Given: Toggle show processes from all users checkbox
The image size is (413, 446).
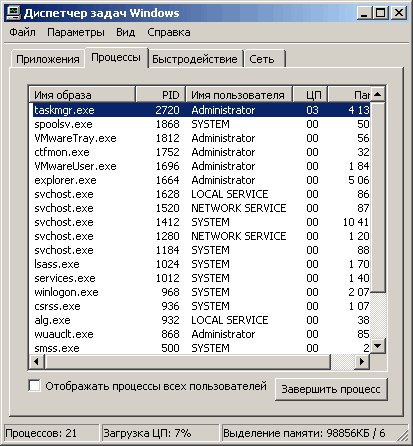Looking at the screenshot, I should [35, 386].
